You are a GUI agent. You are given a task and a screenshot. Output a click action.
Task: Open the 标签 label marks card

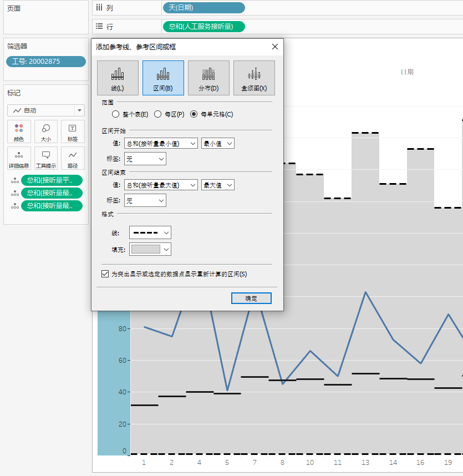[73, 131]
